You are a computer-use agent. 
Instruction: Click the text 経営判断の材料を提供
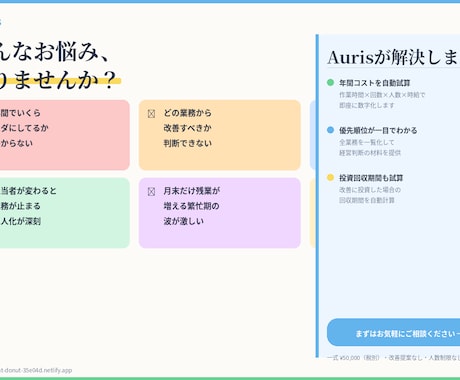tap(370, 153)
